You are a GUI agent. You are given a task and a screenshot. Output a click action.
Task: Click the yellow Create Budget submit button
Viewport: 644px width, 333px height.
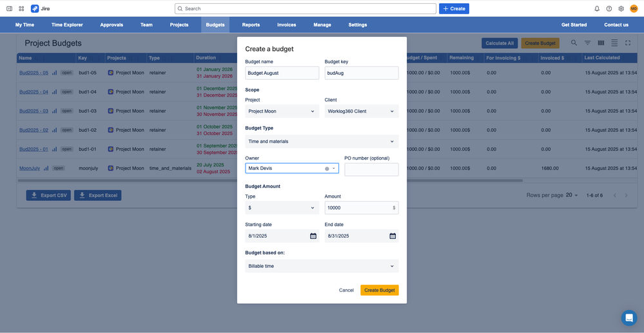[380, 290]
